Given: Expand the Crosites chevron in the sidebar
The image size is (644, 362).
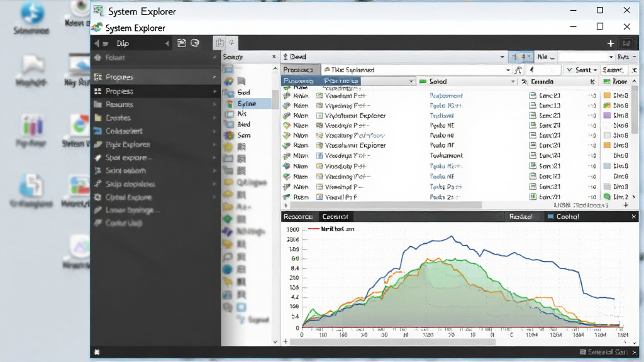Looking at the screenshot, I should [x=214, y=118].
